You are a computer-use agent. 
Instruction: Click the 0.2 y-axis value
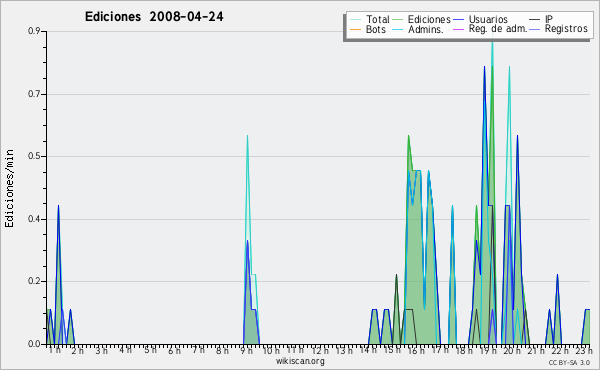[x=34, y=281]
